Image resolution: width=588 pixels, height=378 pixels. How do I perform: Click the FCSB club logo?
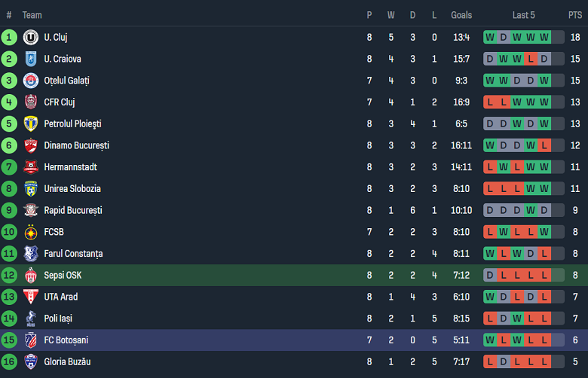coord(31,232)
